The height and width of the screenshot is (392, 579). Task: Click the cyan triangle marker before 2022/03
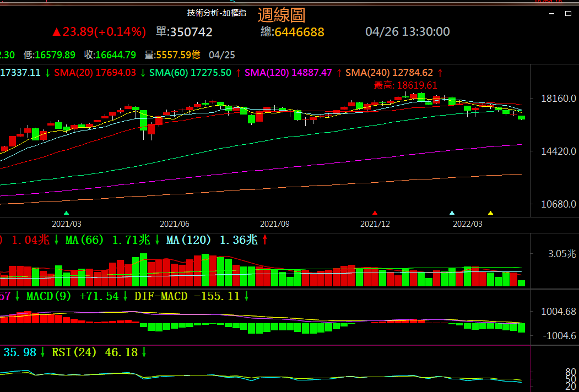pos(452,213)
